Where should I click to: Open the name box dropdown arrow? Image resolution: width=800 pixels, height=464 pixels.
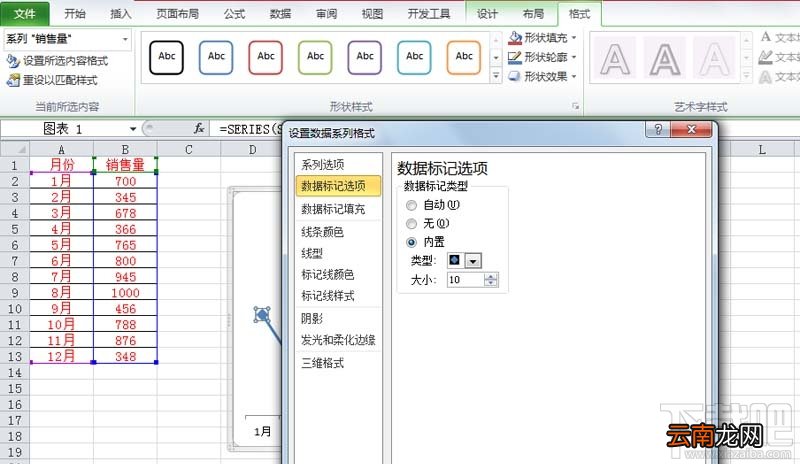click(133, 129)
